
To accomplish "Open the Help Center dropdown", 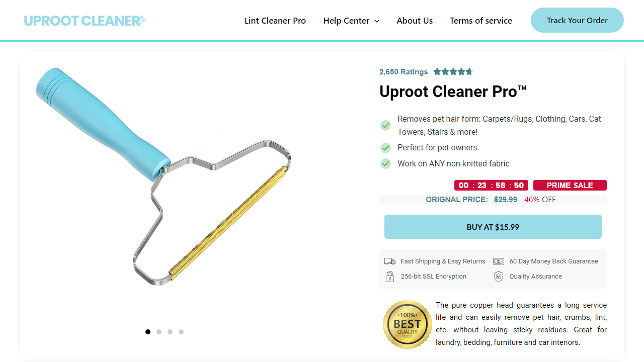I will [x=347, y=21].
